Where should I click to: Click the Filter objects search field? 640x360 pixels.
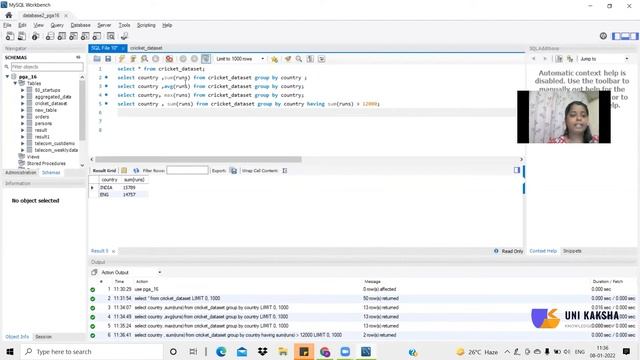coord(47,67)
